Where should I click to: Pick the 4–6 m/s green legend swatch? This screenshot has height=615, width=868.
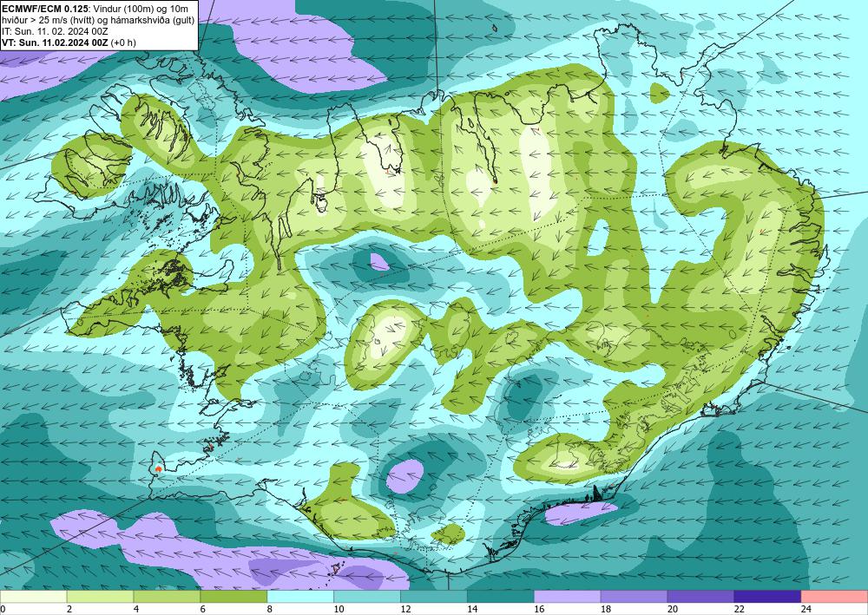click(x=167, y=597)
